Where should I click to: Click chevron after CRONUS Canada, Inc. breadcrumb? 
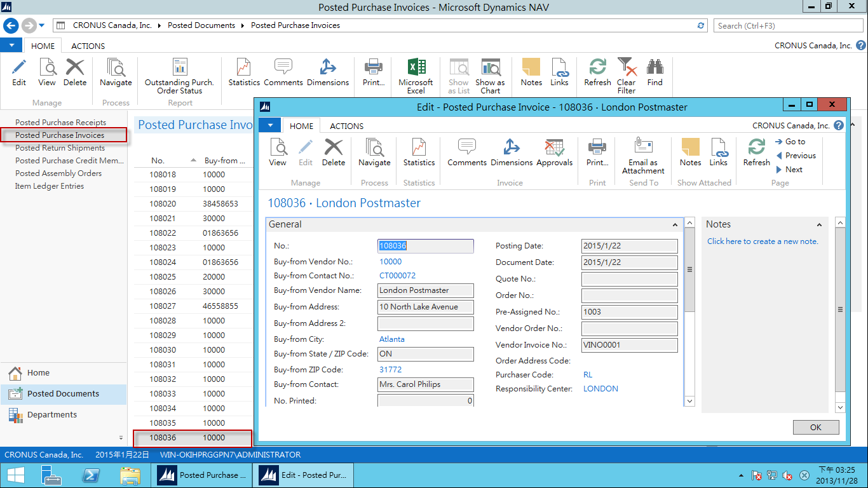coord(159,25)
